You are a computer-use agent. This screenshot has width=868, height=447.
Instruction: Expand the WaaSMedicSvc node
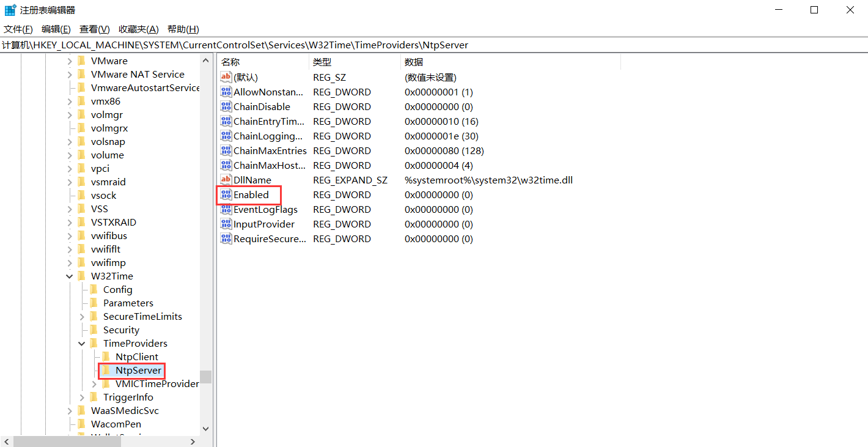(69, 411)
